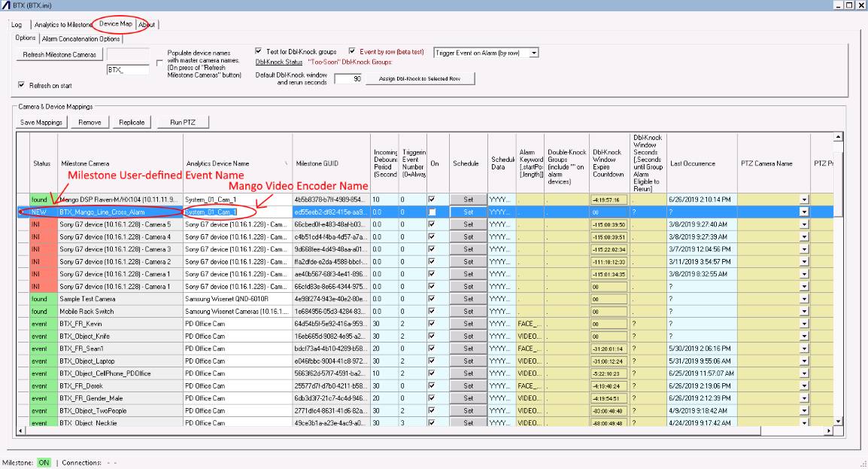Toggle Event by row (beta test) checkbox

click(x=352, y=51)
